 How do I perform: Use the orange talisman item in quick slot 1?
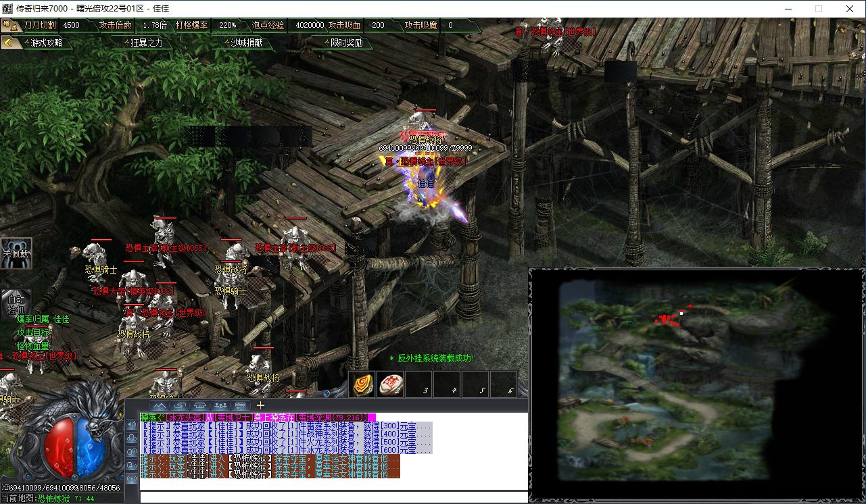(x=363, y=384)
